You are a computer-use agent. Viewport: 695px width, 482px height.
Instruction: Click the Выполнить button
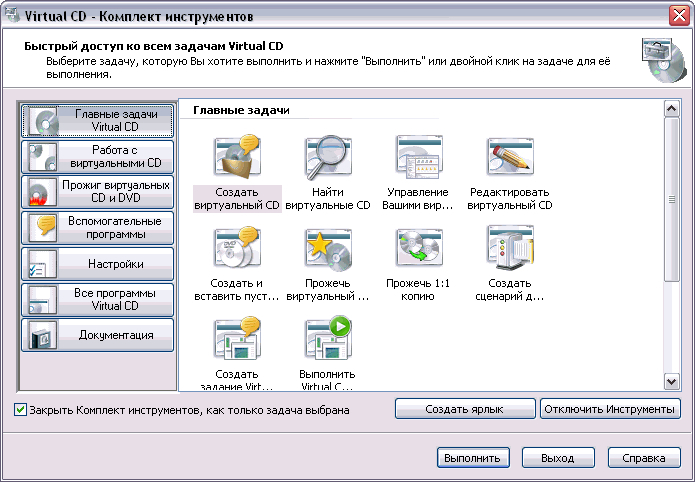point(473,458)
